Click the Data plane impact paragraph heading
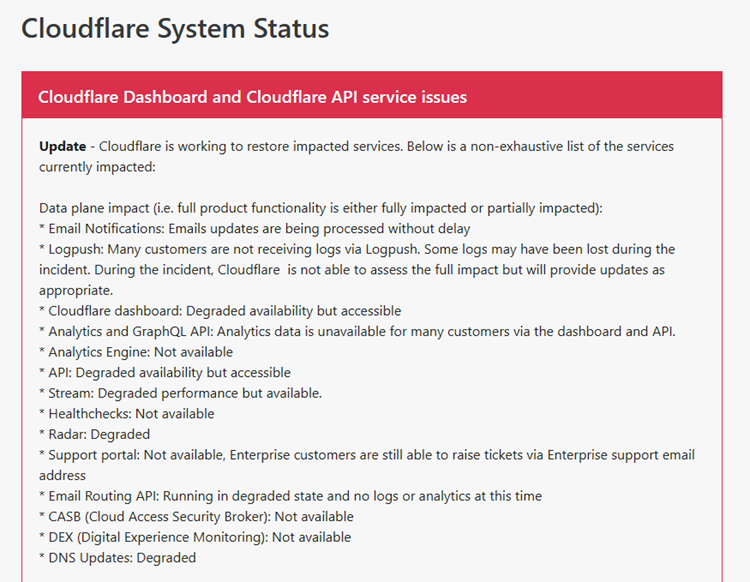The height and width of the screenshot is (582, 750). click(321, 208)
